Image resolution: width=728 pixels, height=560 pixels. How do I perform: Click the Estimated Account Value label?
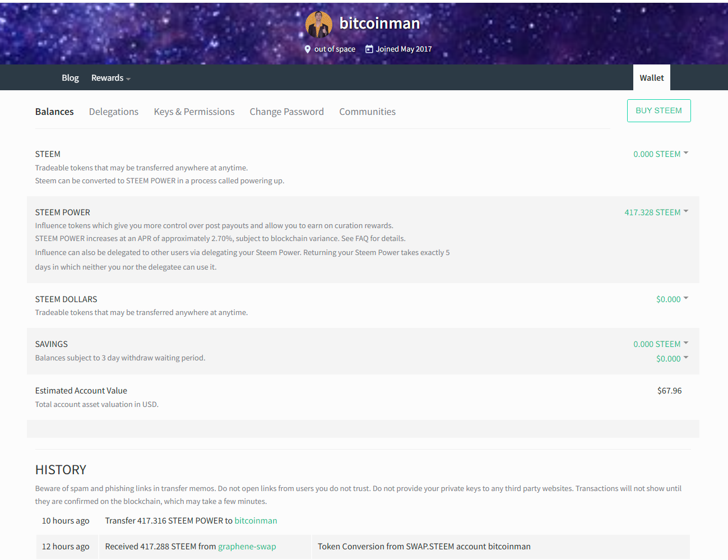coord(81,391)
